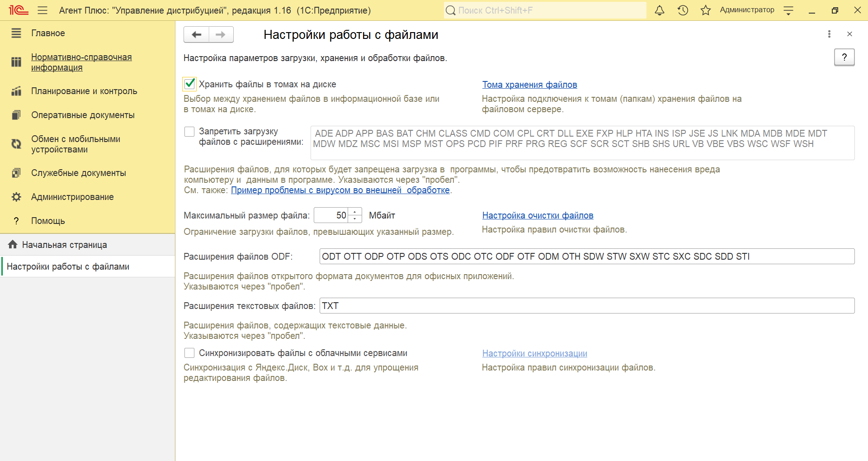Click the Нормативно-справочная информация books icon
This screenshot has height=461, width=868.
coord(16,62)
